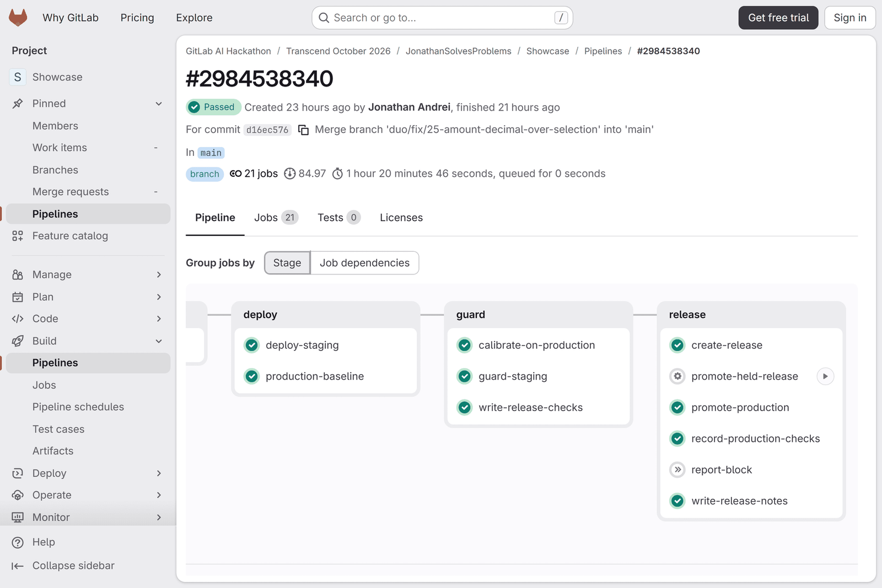Click the status icon beside production-baseline
This screenshot has height=588, width=882.
click(252, 376)
